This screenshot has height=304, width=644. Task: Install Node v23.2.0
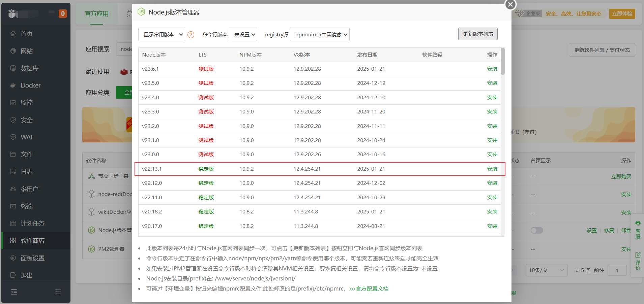pyautogui.click(x=492, y=126)
